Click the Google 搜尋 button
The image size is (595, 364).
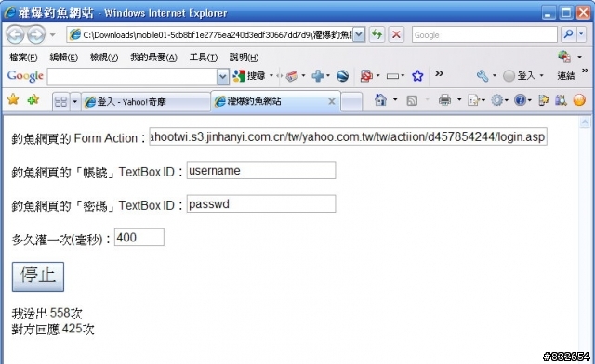(249, 76)
